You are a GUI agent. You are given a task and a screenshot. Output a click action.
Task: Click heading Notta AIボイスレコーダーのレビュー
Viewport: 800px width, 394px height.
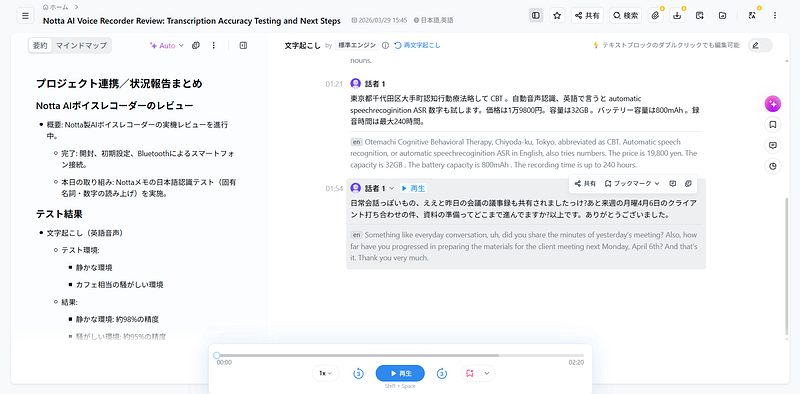click(x=114, y=106)
